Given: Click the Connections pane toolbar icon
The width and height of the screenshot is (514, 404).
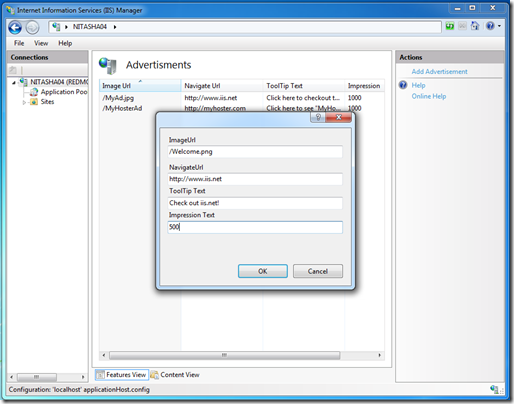Looking at the screenshot, I should coord(13,70).
